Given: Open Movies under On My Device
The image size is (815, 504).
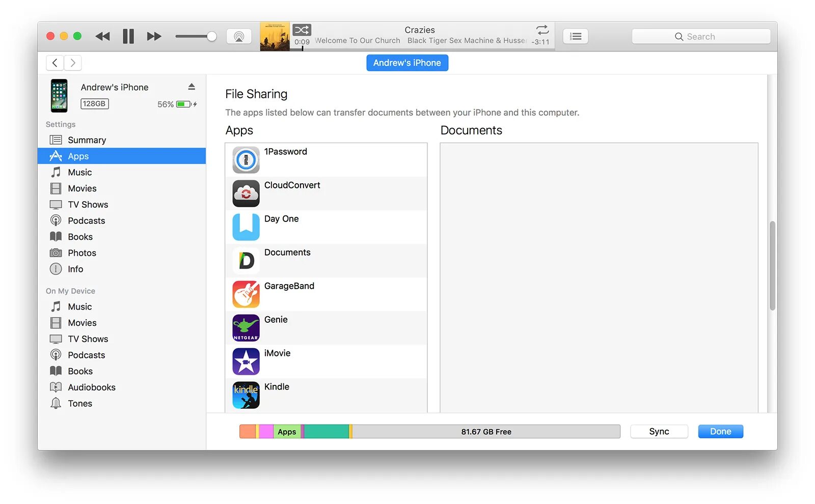Looking at the screenshot, I should (x=122, y=323).
